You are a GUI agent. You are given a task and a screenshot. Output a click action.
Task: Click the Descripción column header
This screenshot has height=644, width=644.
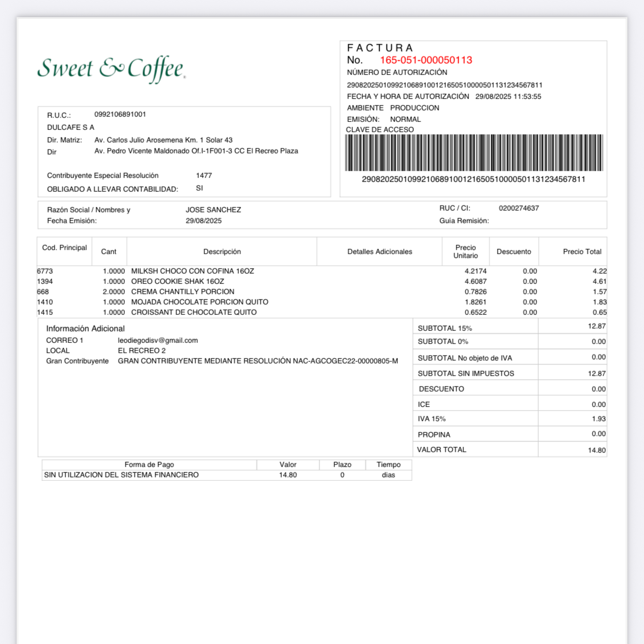(x=222, y=251)
